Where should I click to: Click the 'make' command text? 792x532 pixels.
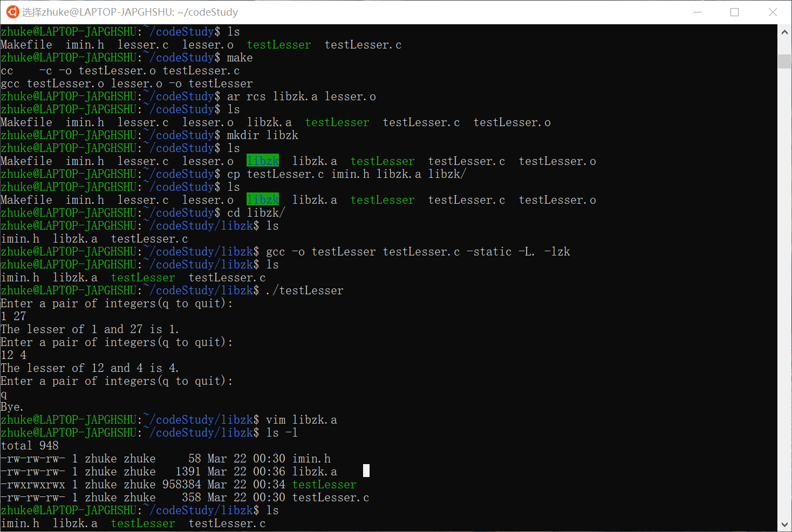(240, 58)
